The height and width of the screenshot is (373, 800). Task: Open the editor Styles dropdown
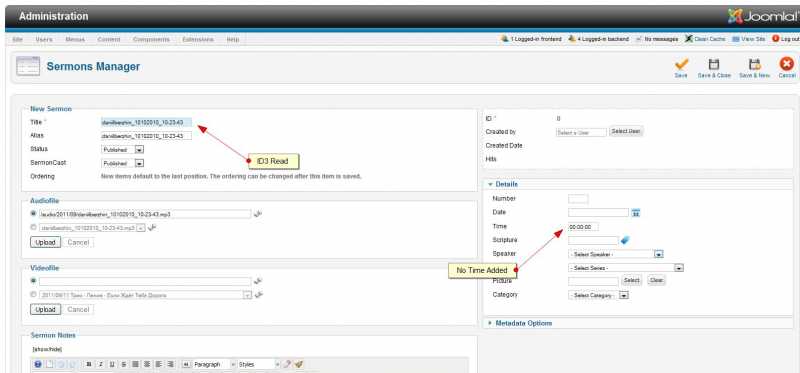click(259, 364)
